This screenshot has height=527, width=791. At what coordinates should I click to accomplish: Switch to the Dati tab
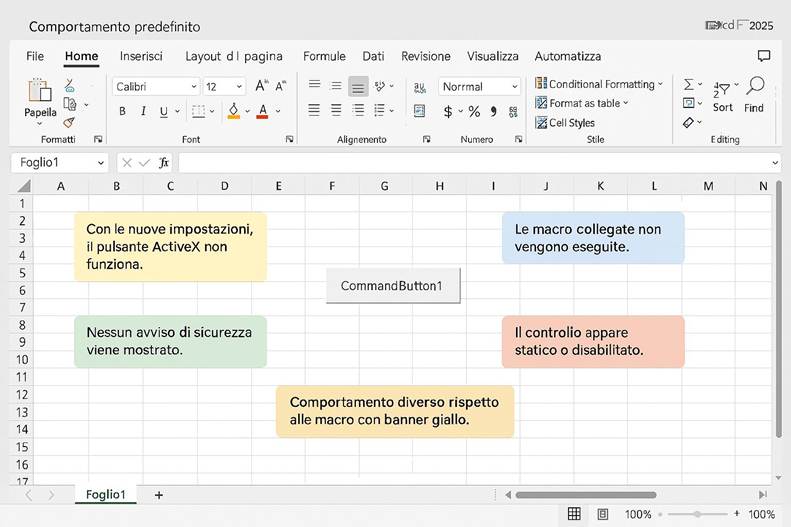[x=373, y=56]
